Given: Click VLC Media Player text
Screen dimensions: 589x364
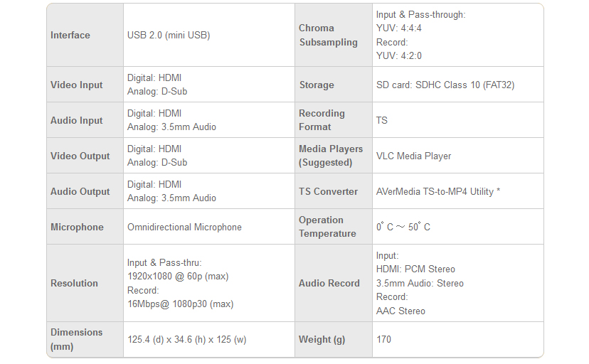Looking at the screenshot, I should point(413,156).
